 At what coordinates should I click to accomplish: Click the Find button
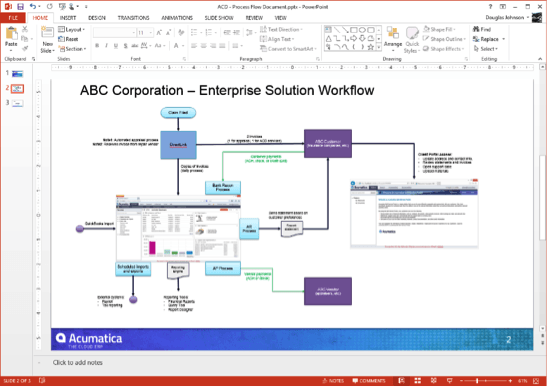[x=482, y=29]
